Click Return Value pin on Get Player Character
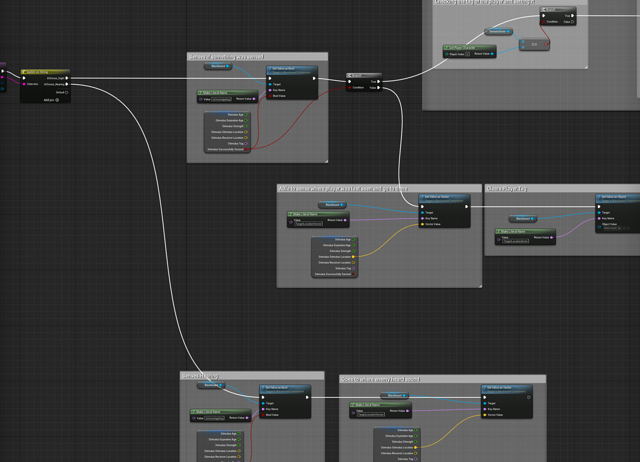The height and width of the screenshot is (462, 640). [492, 54]
